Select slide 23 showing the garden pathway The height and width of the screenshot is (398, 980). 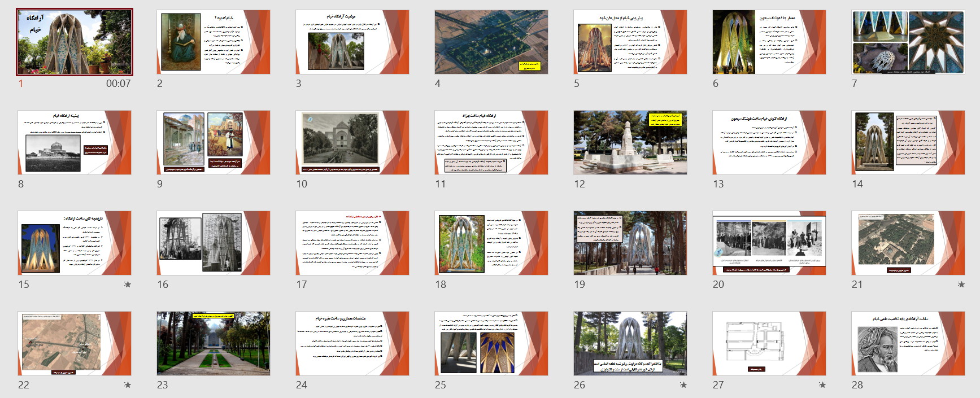pyautogui.click(x=214, y=343)
